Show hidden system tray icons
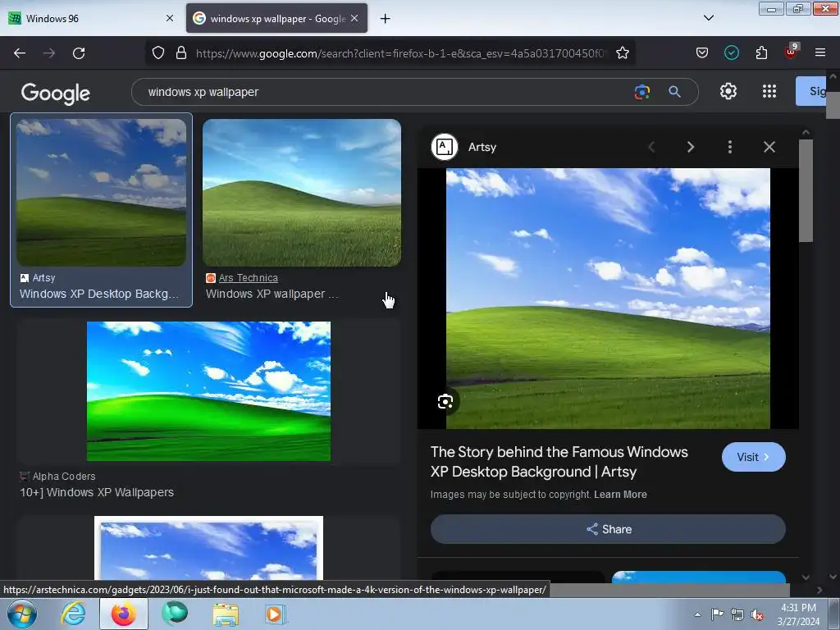 click(x=697, y=614)
